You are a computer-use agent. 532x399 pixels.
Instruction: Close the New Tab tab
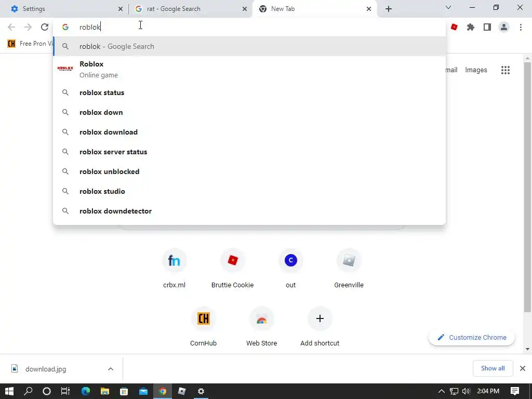[369, 9]
